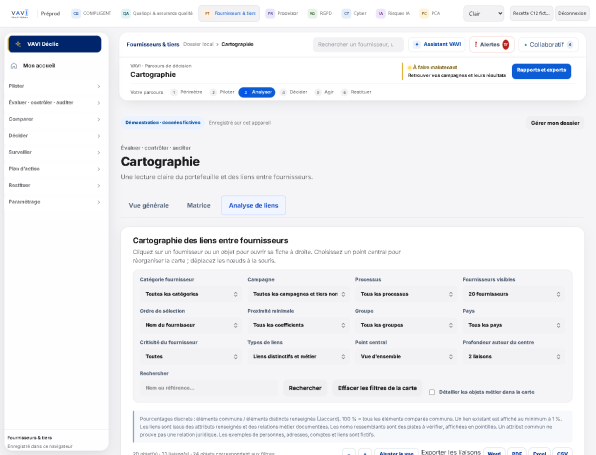Open the Catégorie fournisseur dropdown
The image size is (596, 455).
[x=191, y=294]
